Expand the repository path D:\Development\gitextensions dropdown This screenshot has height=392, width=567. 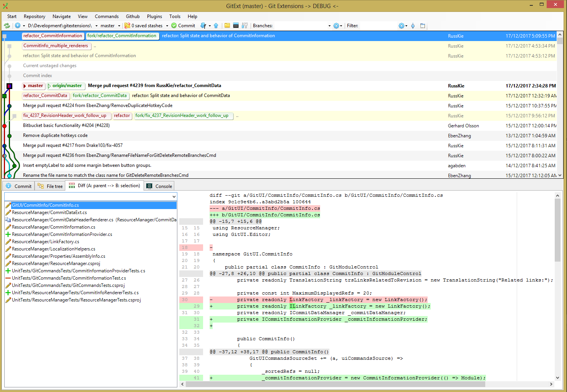click(95, 26)
